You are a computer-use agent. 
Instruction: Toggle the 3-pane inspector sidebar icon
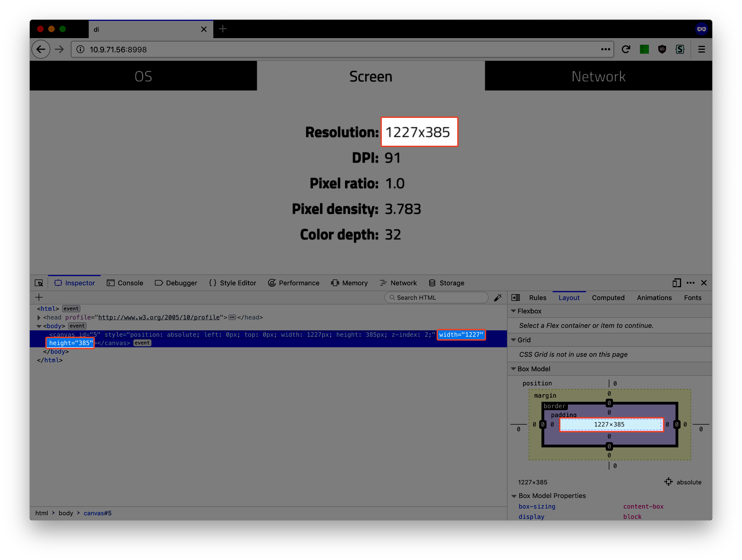(x=516, y=298)
